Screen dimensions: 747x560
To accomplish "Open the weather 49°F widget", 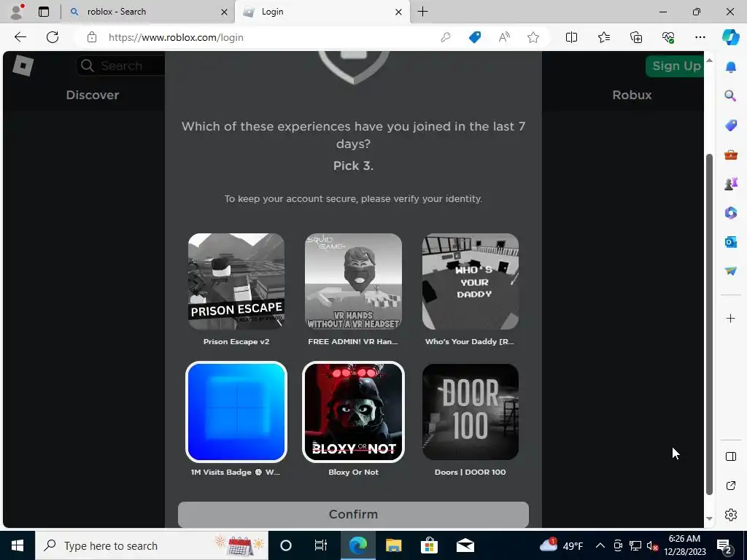I will pyautogui.click(x=561, y=545).
